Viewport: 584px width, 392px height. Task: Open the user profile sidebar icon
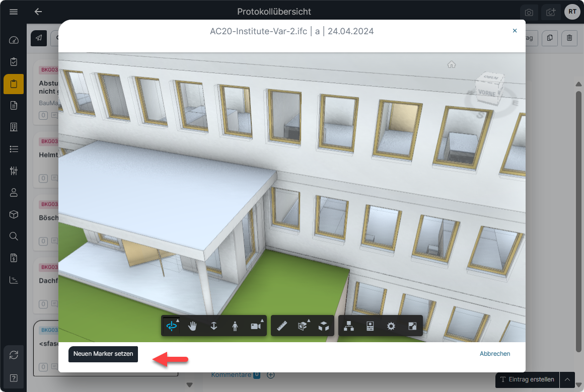coord(14,192)
